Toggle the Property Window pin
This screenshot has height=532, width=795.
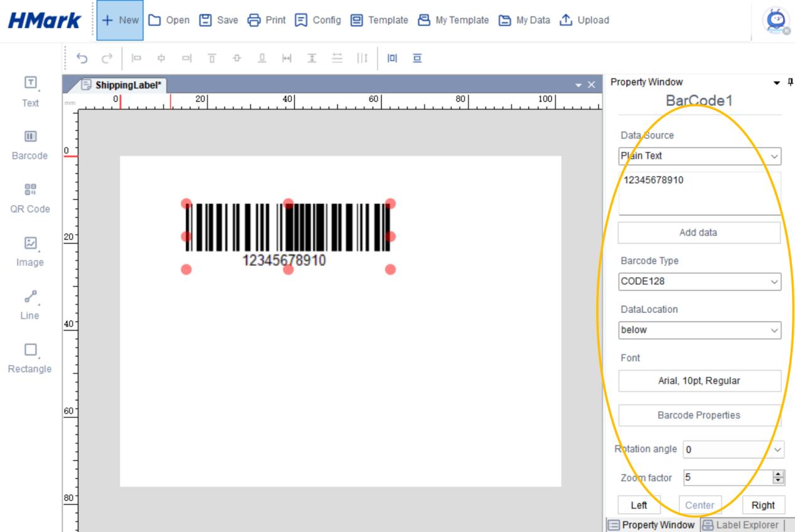pos(791,82)
